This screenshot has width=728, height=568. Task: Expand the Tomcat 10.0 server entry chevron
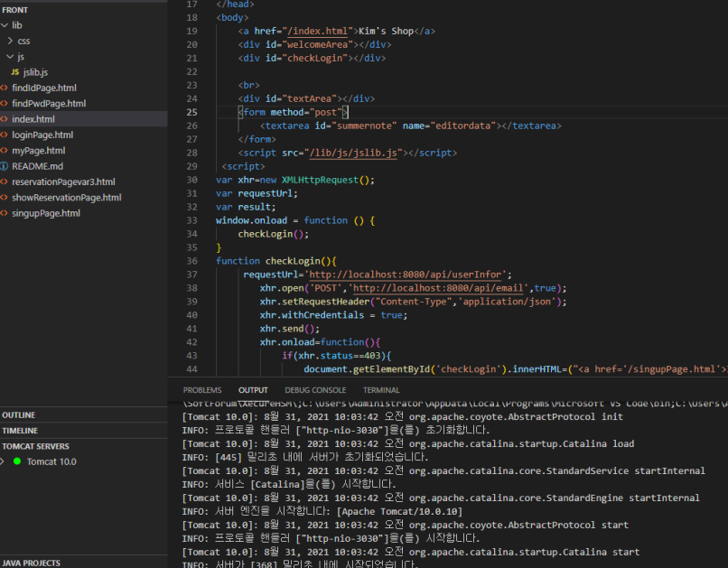pos(3,461)
